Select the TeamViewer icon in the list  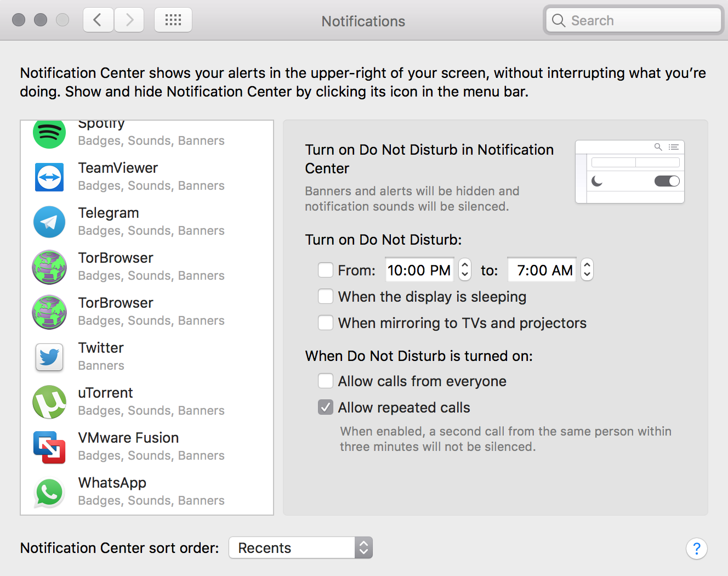pos(49,177)
